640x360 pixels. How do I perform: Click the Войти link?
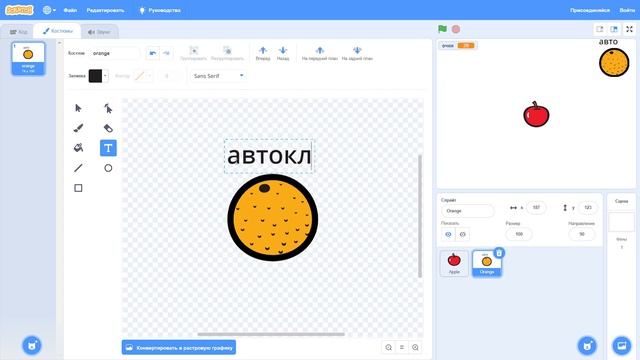click(627, 10)
